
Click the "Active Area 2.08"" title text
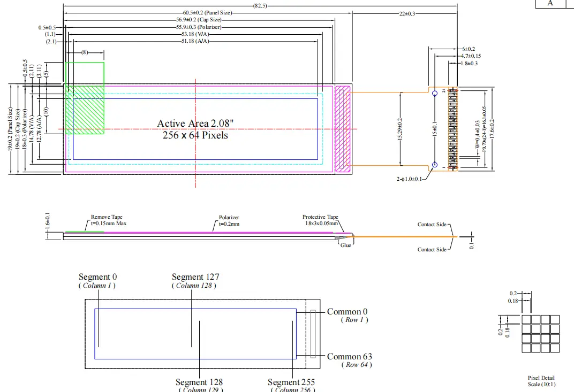tap(195, 124)
